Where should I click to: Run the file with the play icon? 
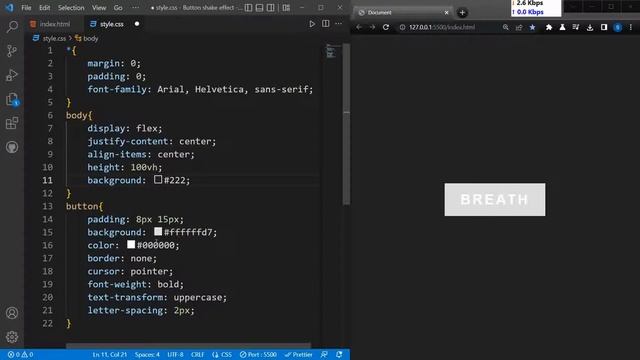pyautogui.click(x=312, y=24)
